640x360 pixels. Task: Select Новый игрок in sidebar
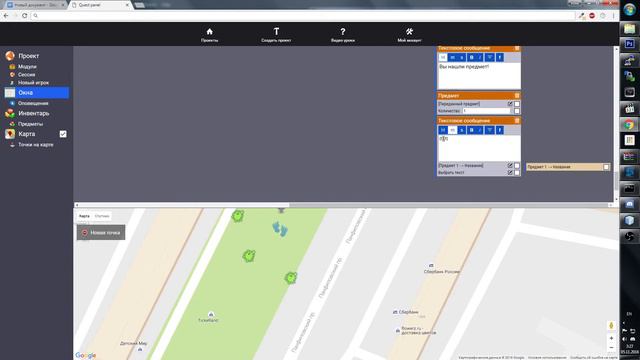pos(33,83)
